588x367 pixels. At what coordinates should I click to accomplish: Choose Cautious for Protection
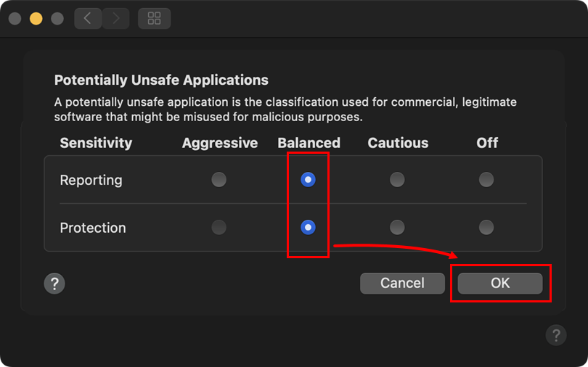(x=397, y=227)
